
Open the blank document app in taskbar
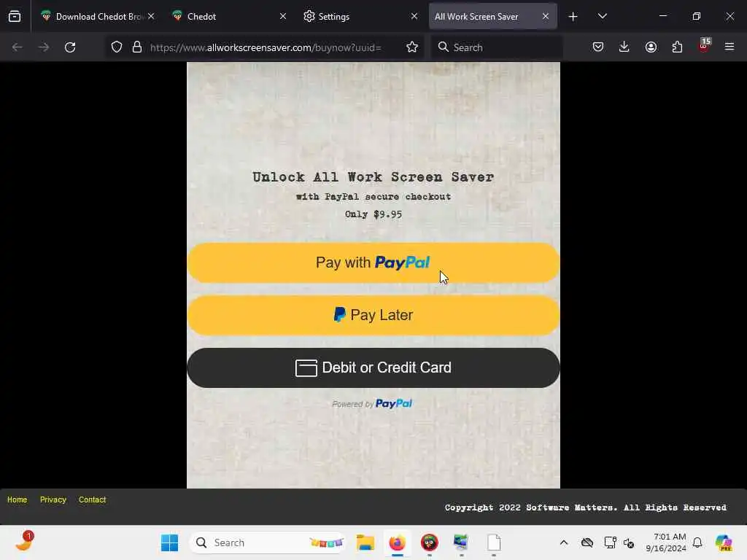click(x=494, y=542)
